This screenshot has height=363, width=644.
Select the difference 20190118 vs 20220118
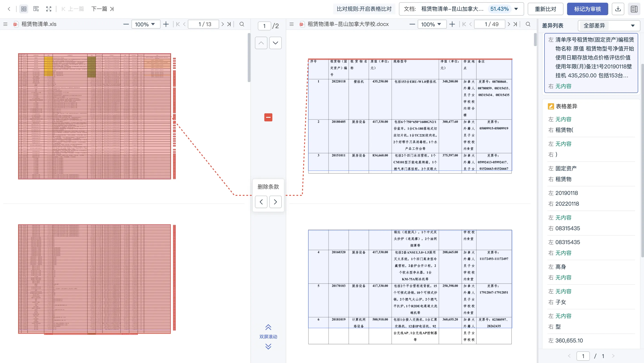coord(591,198)
